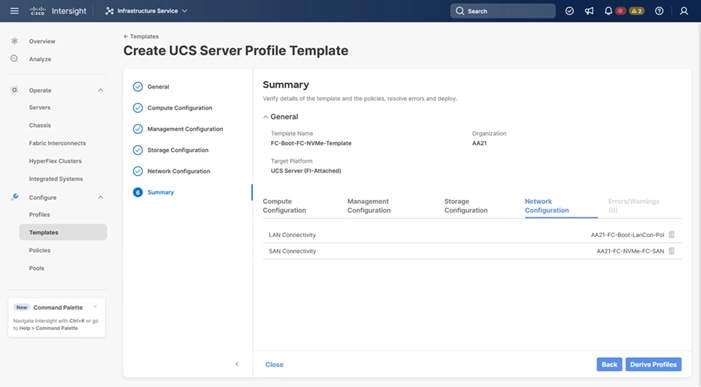Open the notifications bell icon
This screenshot has width=701, height=387.
click(608, 11)
